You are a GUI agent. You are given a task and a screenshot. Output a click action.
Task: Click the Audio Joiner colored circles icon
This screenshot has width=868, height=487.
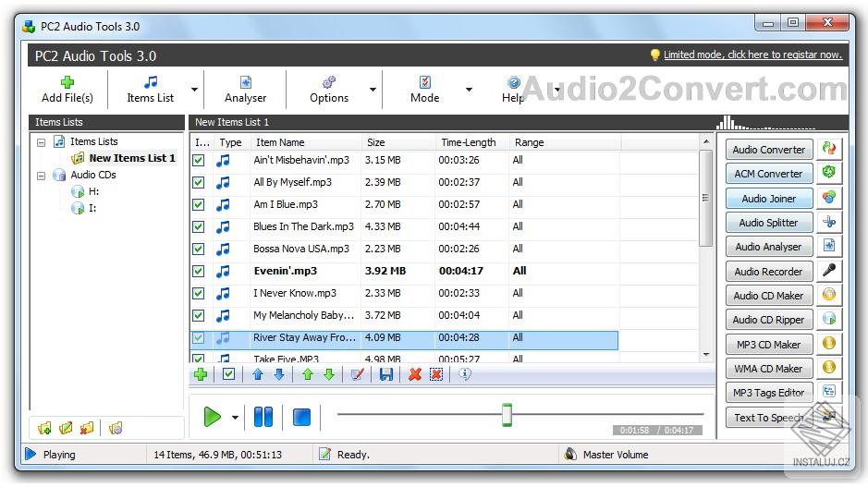point(828,197)
